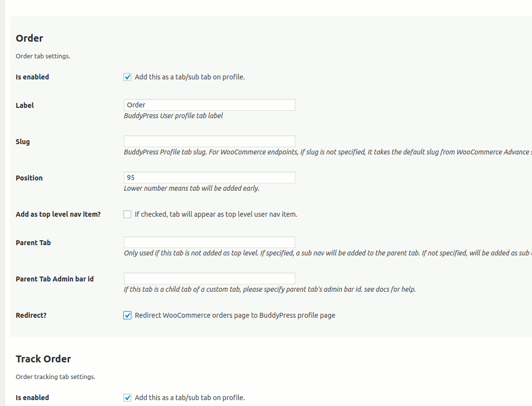This screenshot has width=532, height=406.
Task: Click the 'Redirect?' row label
Action: [x=31, y=315]
